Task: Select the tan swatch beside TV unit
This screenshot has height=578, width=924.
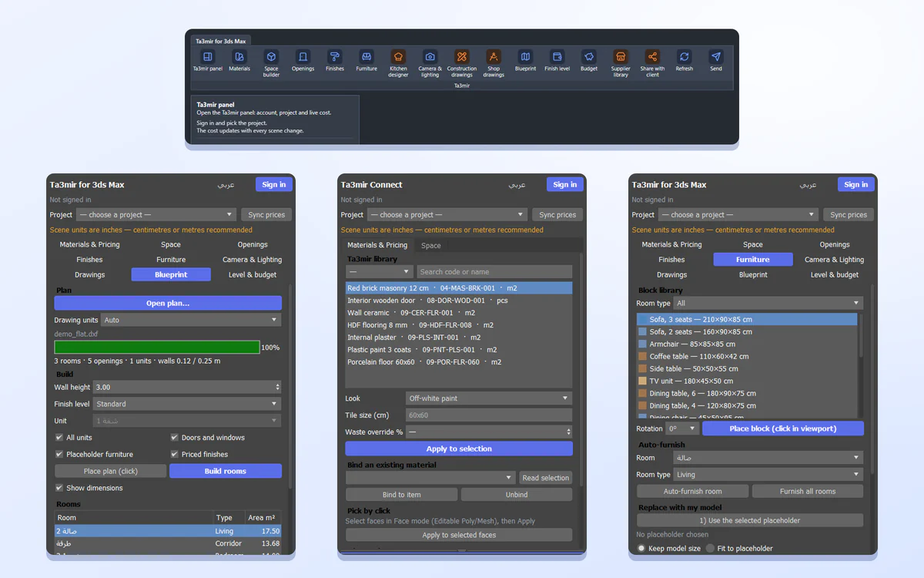Action: [x=643, y=381]
